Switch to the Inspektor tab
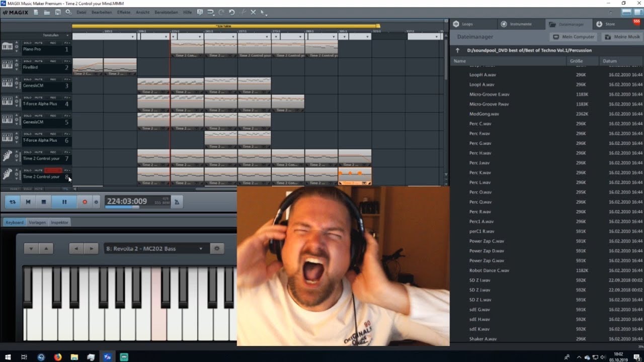 coord(60,222)
